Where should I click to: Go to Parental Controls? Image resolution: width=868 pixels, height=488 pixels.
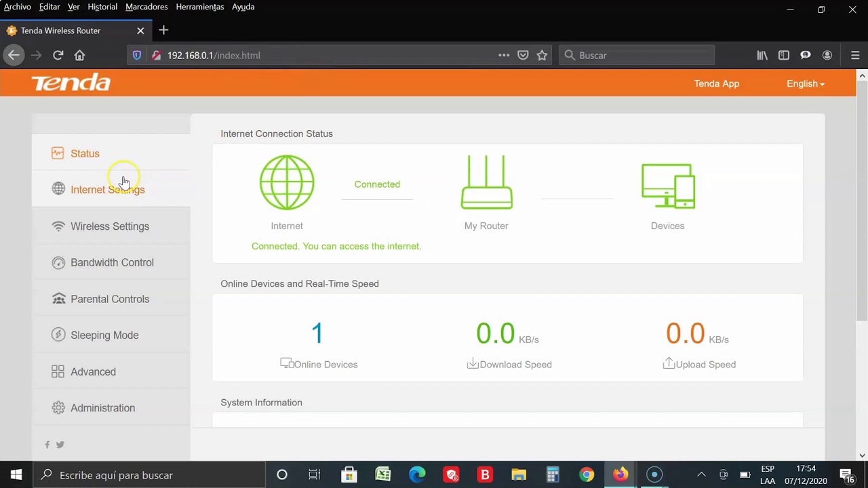point(111,299)
